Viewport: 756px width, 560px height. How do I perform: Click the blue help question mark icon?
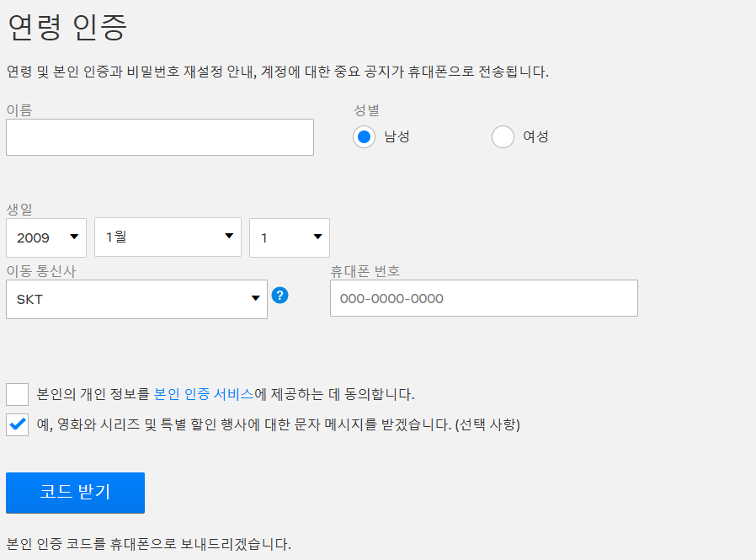pos(280,296)
